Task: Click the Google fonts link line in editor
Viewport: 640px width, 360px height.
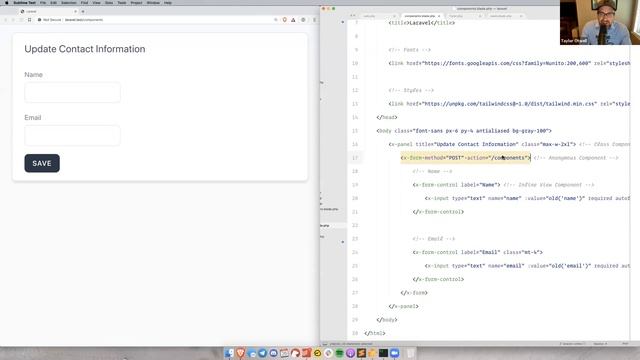Action: 509,63
